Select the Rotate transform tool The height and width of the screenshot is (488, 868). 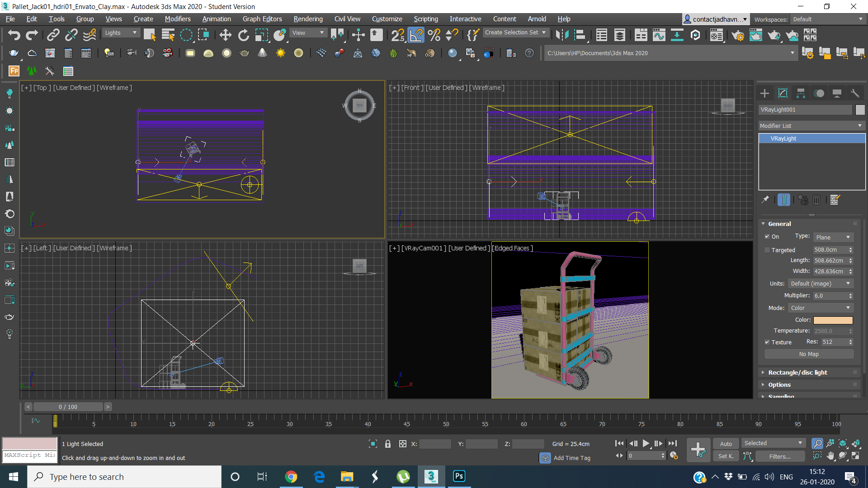[x=243, y=35]
